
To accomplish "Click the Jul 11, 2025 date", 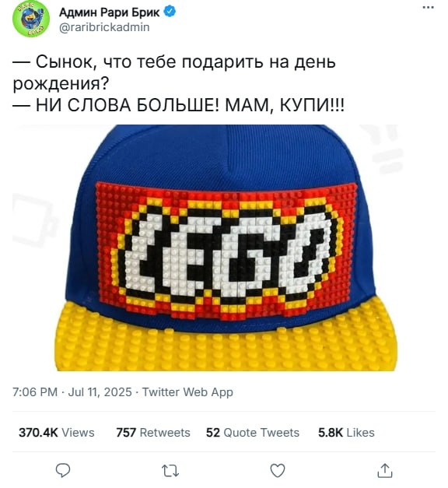I will 100,391.
